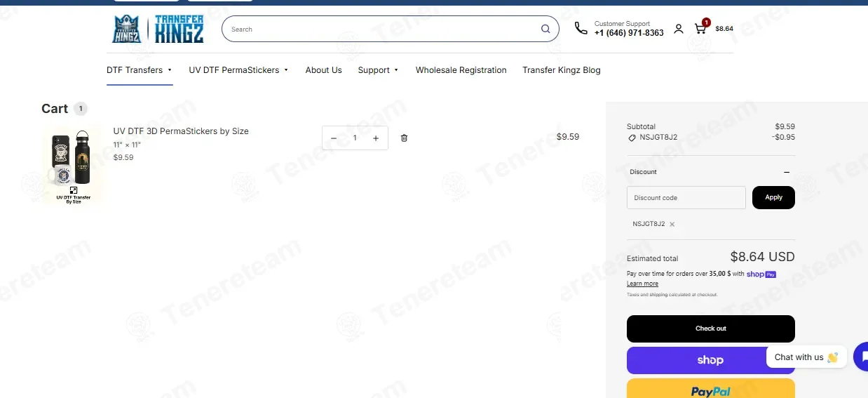Image resolution: width=868 pixels, height=398 pixels.
Task: Click the search magnifier icon
Action: click(x=545, y=29)
